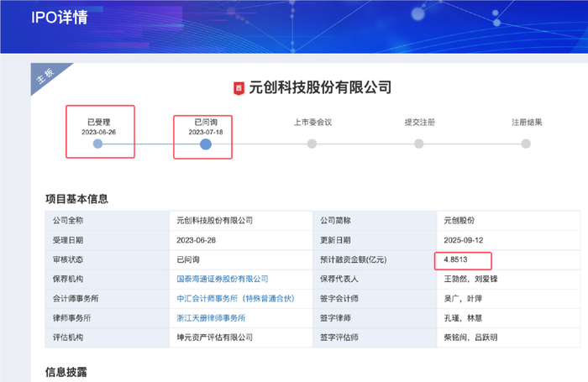Click the 主板 corner ribbon label
This screenshot has height=382, width=588.
point(45,76)
